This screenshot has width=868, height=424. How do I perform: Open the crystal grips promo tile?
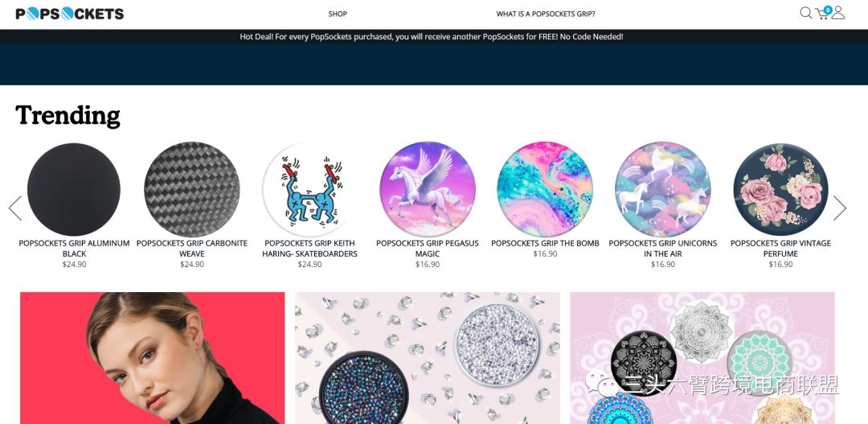click(428, 358)
